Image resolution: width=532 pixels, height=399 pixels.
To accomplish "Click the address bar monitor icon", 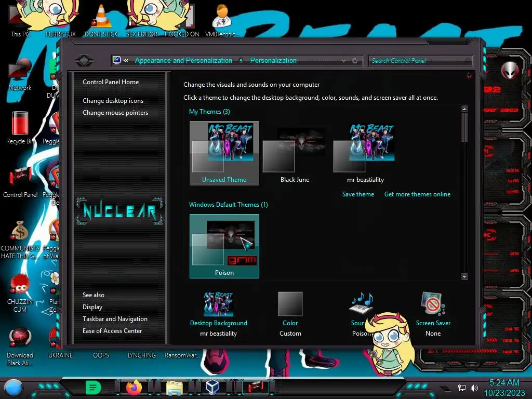I will click(117, 60).
